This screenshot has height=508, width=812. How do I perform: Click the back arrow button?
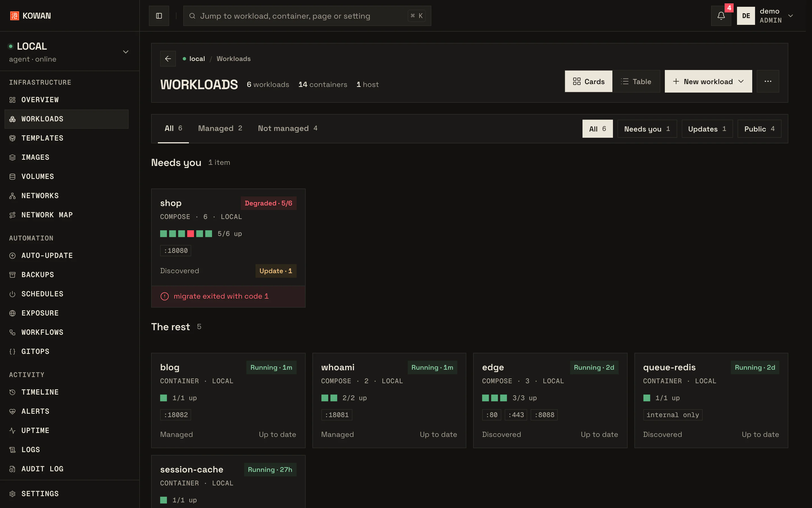tap(168, 59)
